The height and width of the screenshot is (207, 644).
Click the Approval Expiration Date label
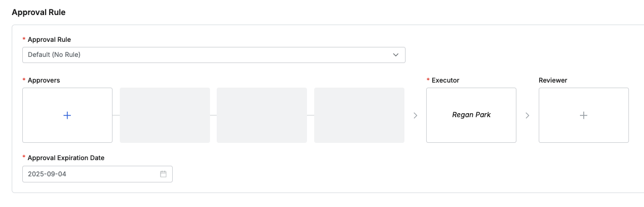[66, 157]
